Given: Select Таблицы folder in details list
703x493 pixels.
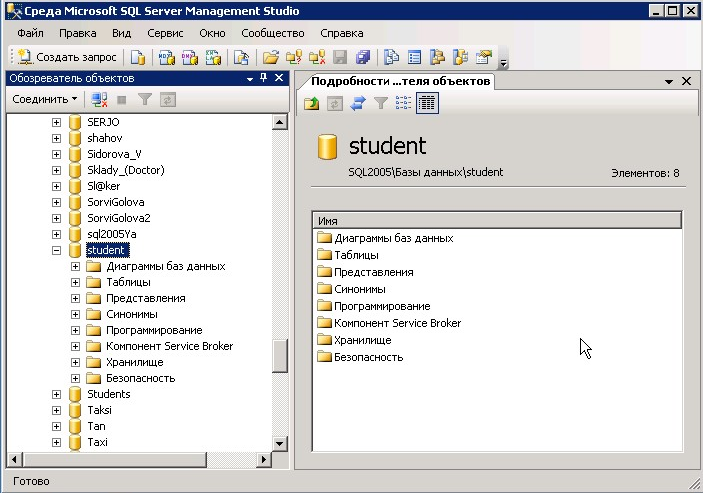Looking at the screenshot, I should pyautogui.click(x=356, y=255).
